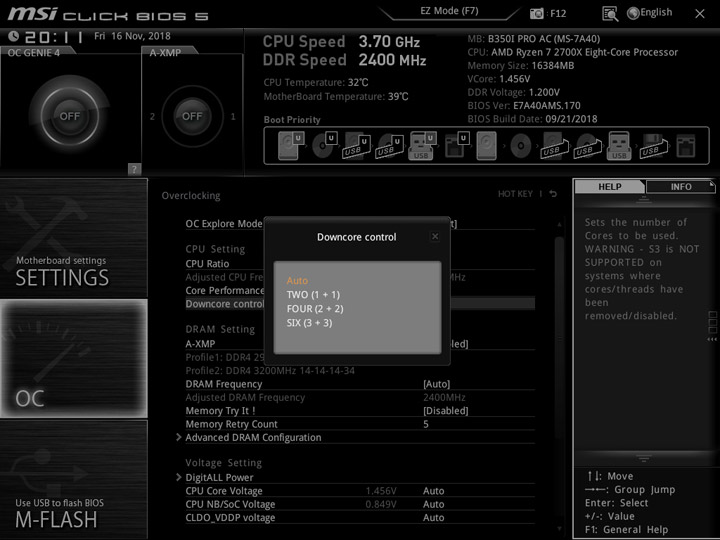The width and height of the screenshot is (720, 540).
Task: Click the Adjusted DRAM Frequency 2400MHz value
Action: tap(444, 397)
